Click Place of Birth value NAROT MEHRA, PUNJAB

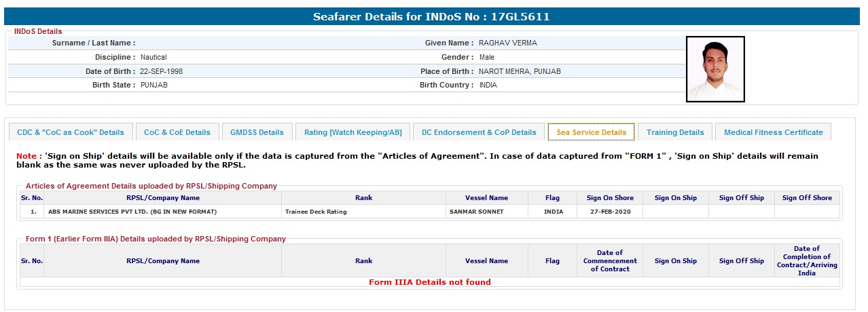tap(520, 71)
